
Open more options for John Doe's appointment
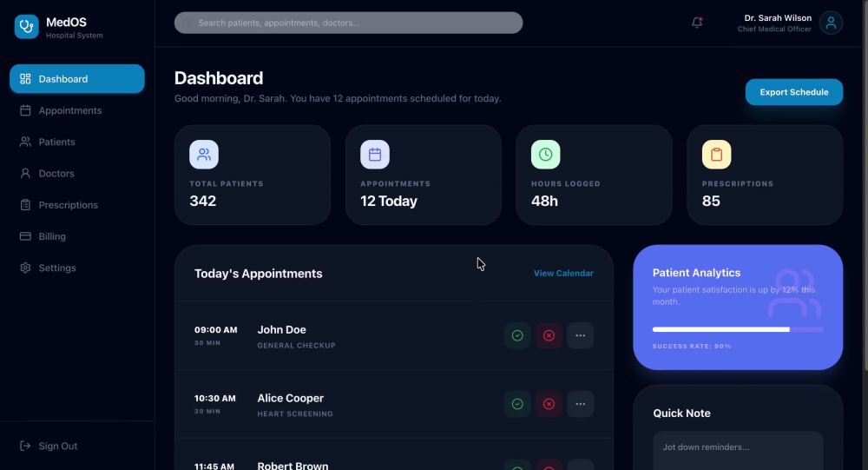(x=580, y=335)
